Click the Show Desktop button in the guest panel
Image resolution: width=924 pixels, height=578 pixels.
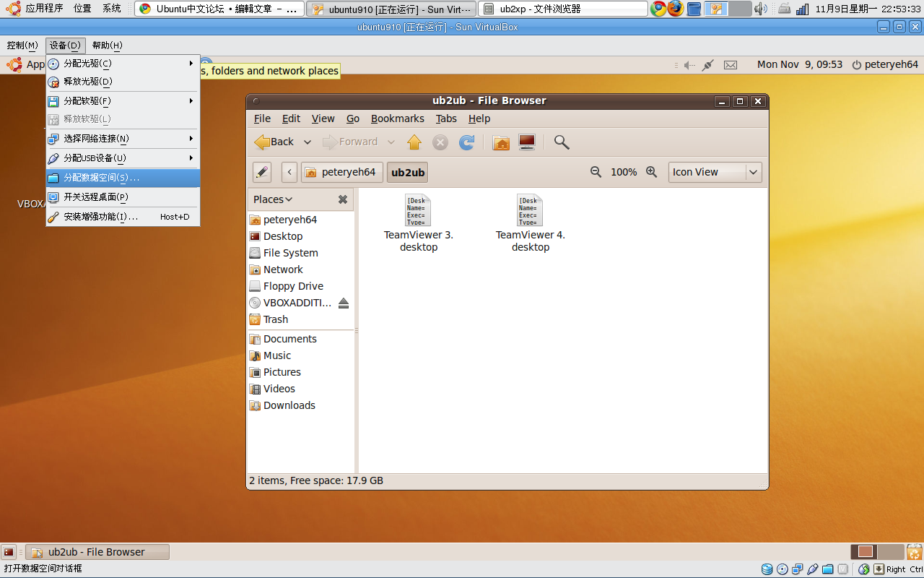[9, 552]
